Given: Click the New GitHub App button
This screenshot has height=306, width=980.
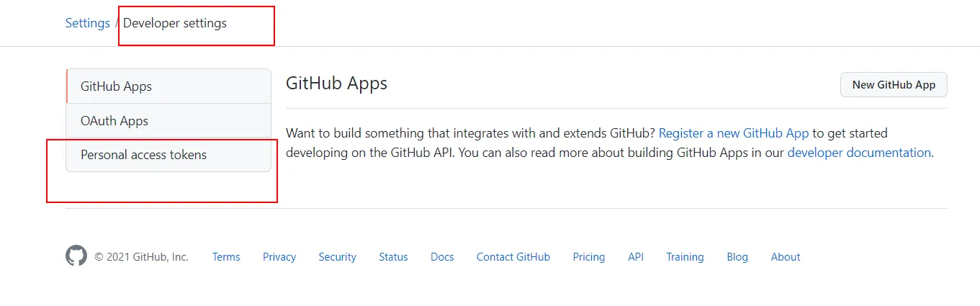Looking at the screenshot, I should pyautogui.click(x=894, y=85).
